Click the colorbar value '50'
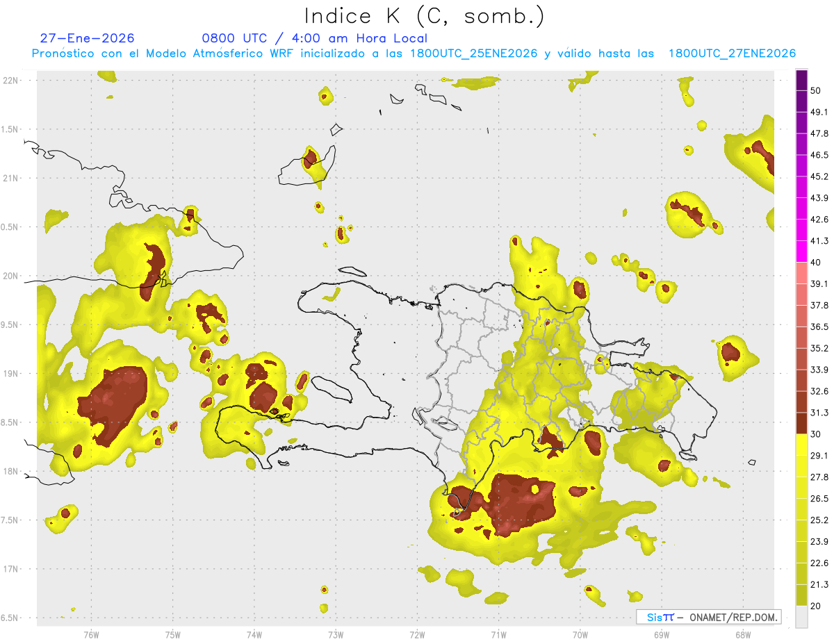This screenshot has height=644, width=834. pos(816,90)
